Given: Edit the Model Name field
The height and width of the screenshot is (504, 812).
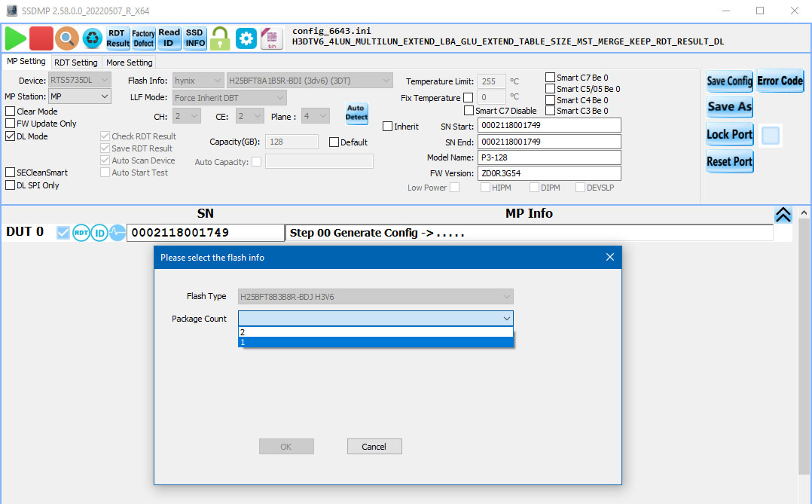Looking at the screenshot, I should coord(549,157).
